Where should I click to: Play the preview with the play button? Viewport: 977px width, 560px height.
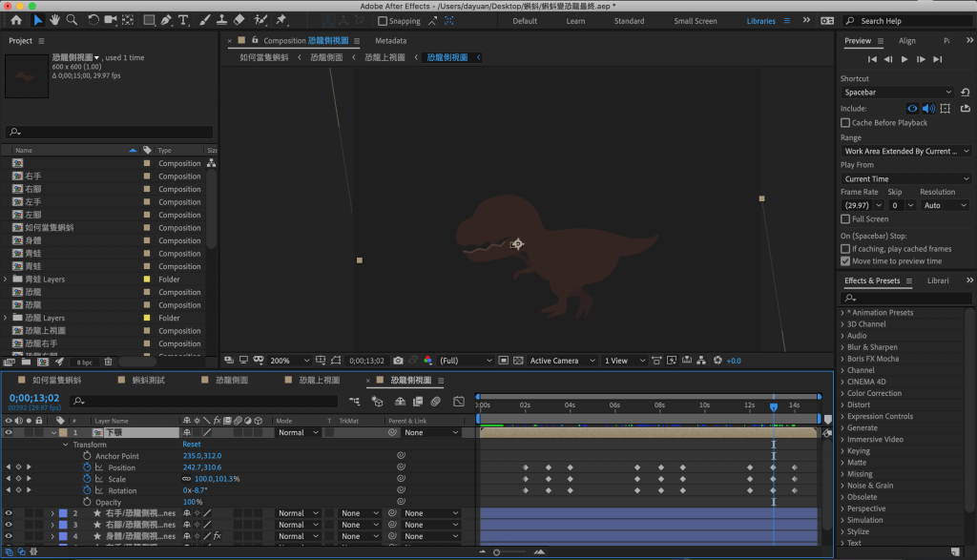[904, 59]
